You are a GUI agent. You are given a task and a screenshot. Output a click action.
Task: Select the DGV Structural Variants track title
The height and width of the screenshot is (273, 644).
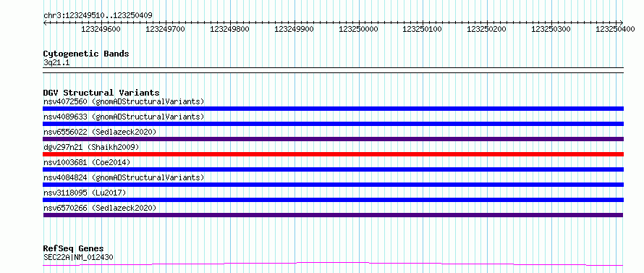[101, 93]
